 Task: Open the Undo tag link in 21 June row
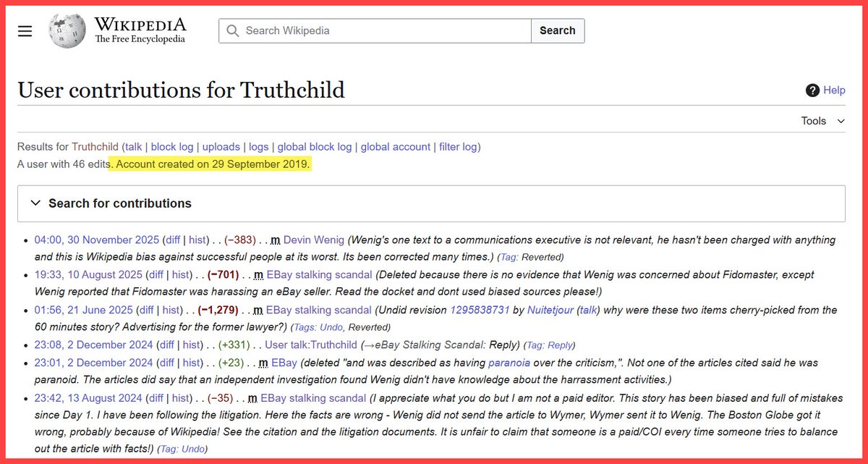click(x=331, y=327)
